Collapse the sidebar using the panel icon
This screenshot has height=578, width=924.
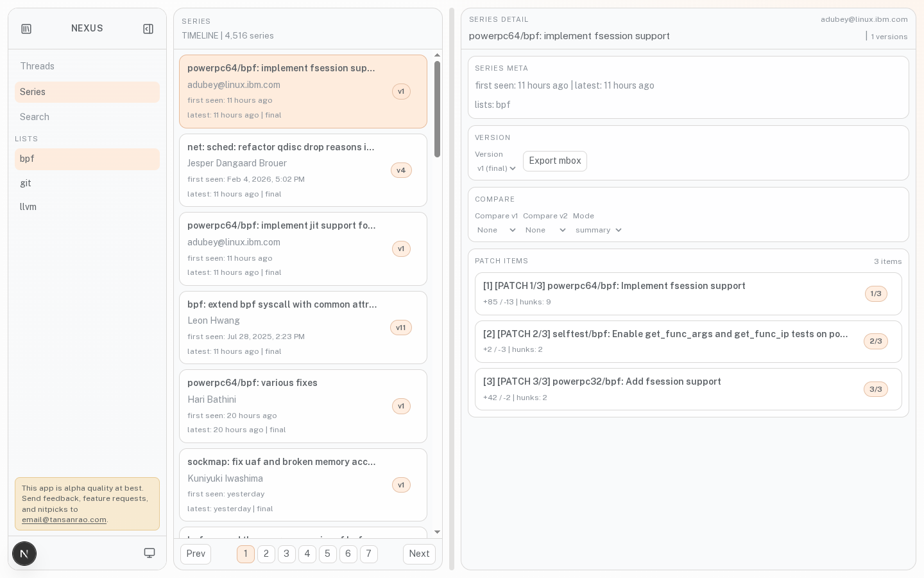click(x=148, y=28)
